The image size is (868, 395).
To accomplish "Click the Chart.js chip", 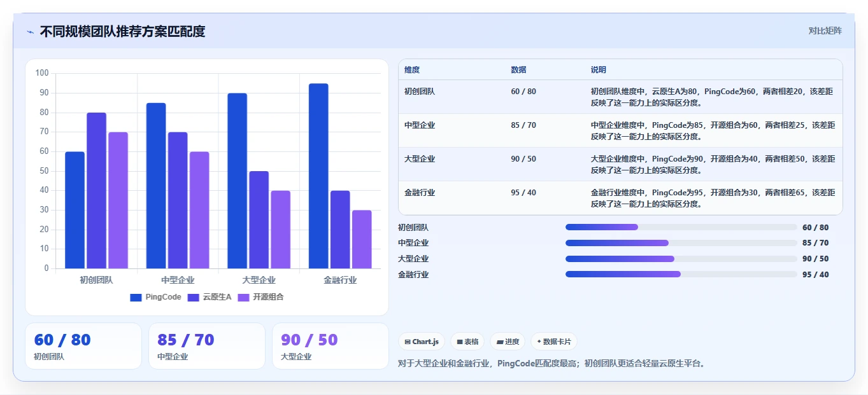I will point(422,342).
